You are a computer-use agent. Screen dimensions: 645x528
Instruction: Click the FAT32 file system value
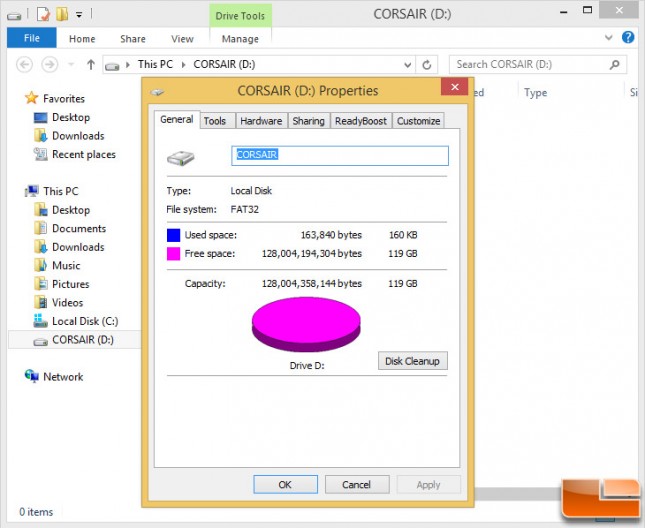coord(245,209)
